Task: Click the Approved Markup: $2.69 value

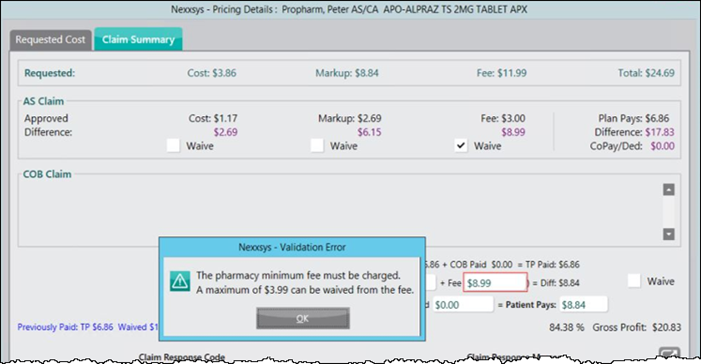Action: [350, 119]
